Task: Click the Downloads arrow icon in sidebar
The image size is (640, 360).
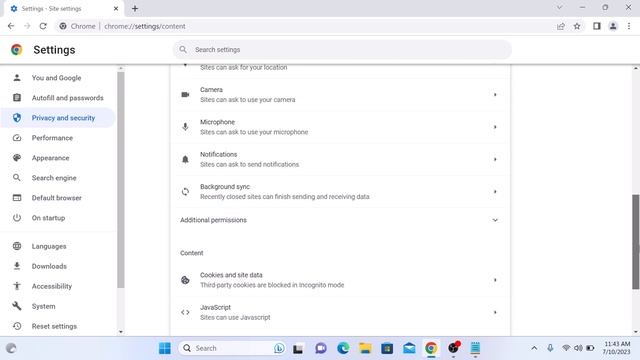Action: (x=17, y=266)
